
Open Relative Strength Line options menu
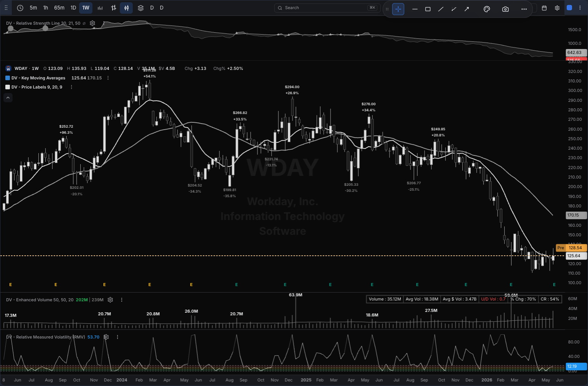[103, 23]
